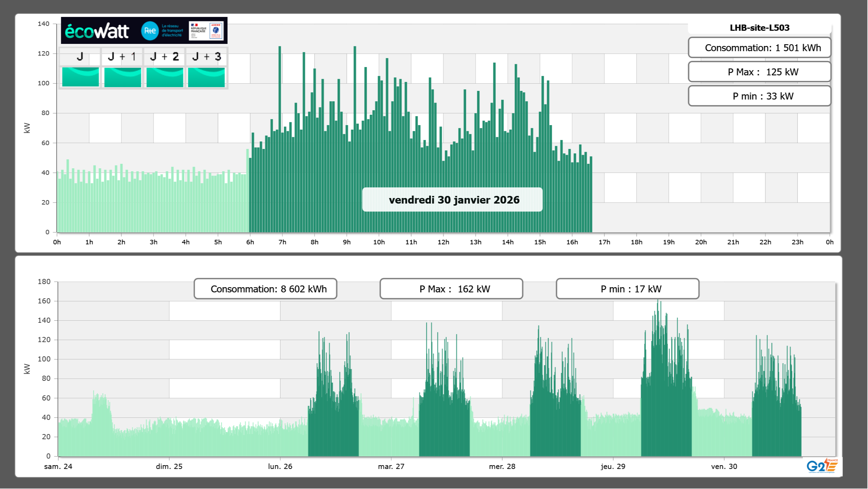
Task: Click the 12h tick on hourly axis
Action: (443, 242)
